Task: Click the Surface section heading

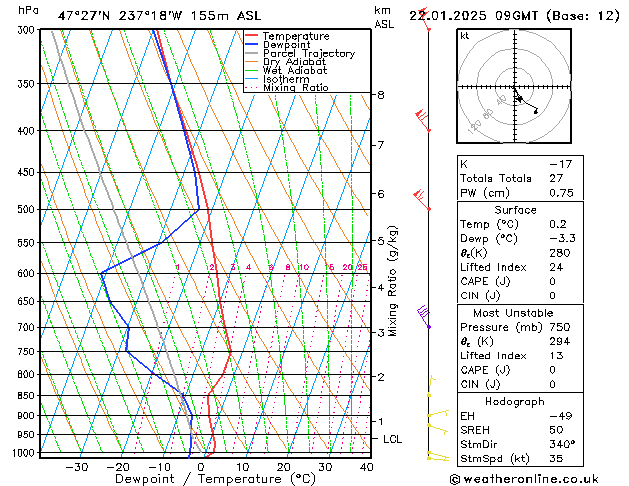Action: click(514, 210)
